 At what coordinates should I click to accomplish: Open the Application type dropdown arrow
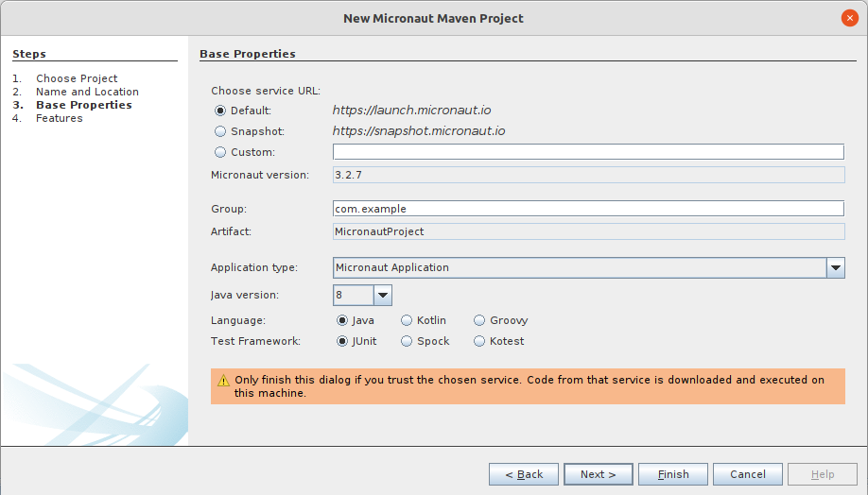click(836, 267)
